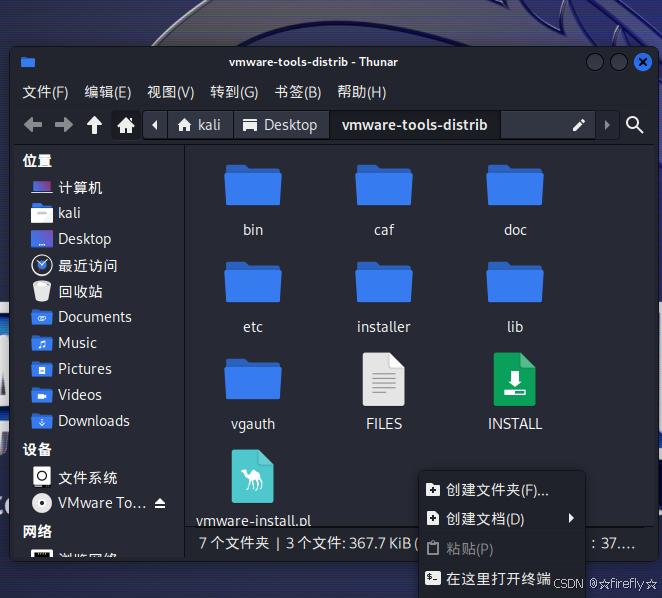Screen dimensions: 662x598
Task: Select the Desktop path bar button
Action: coord(281,125)
